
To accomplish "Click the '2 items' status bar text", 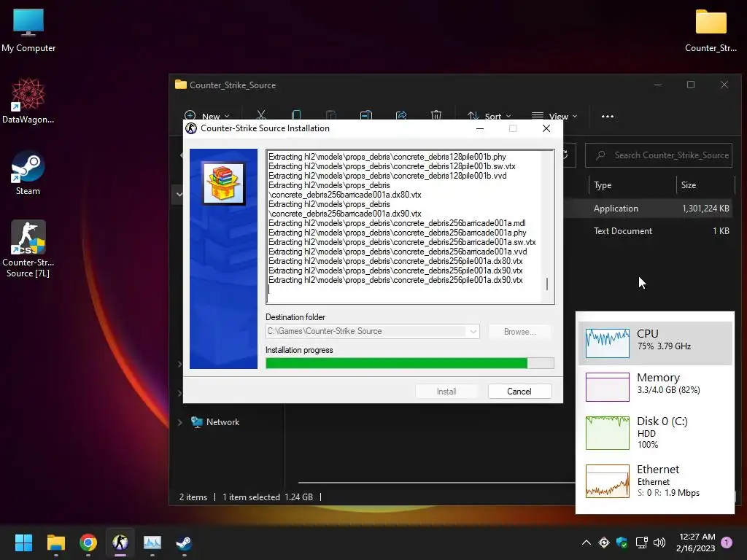I will pos(193,497).
